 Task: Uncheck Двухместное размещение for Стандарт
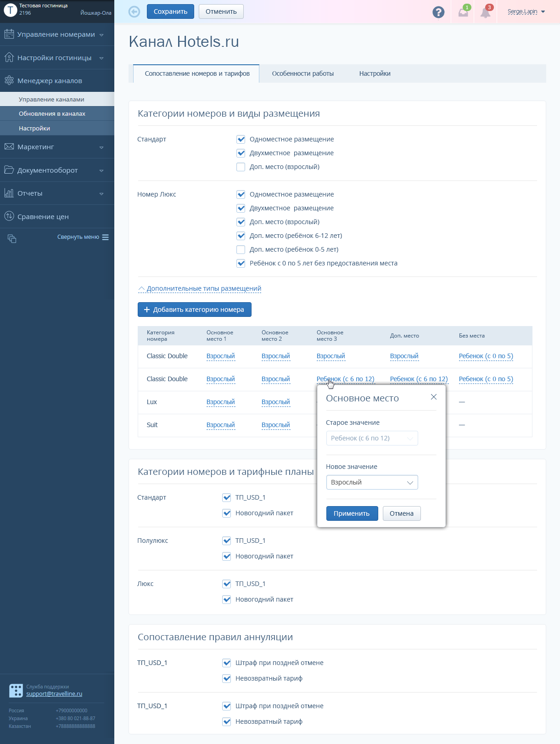click(x=241, y=153)
